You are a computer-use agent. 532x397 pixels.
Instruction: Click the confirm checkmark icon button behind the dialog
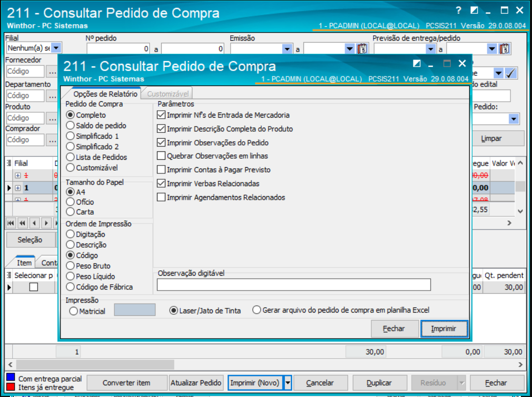[510, 73]
